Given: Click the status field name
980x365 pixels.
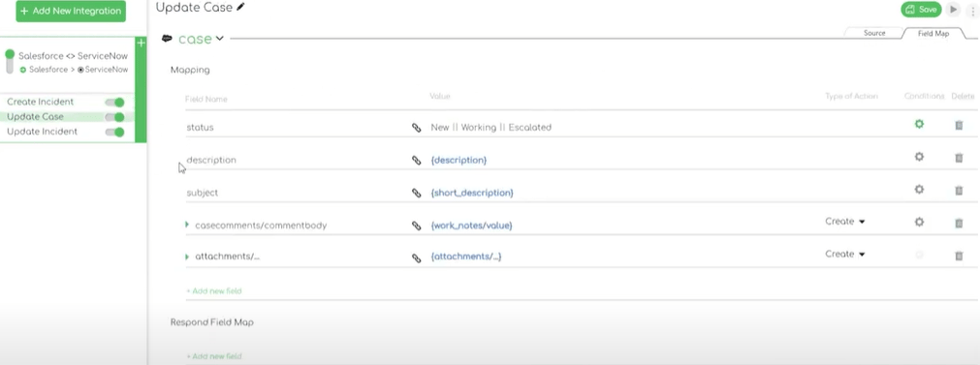Looking at the screenshot, I should (x=200, y=127).
